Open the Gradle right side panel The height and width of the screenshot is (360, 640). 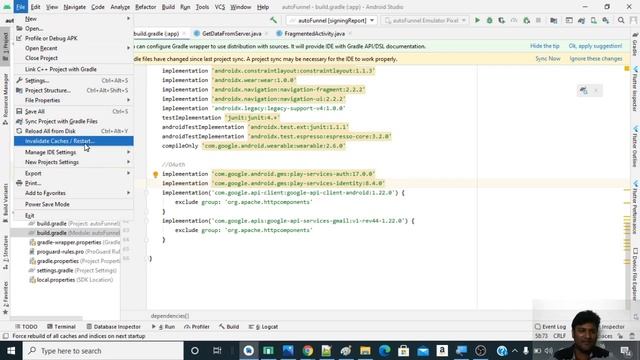(635, 44)
